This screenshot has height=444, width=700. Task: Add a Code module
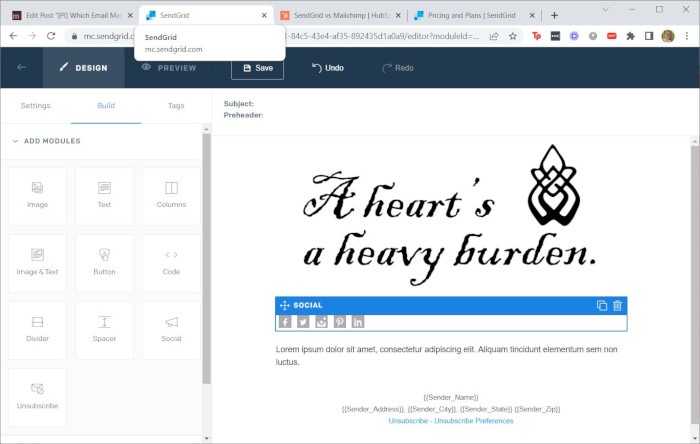pos(171,263)
